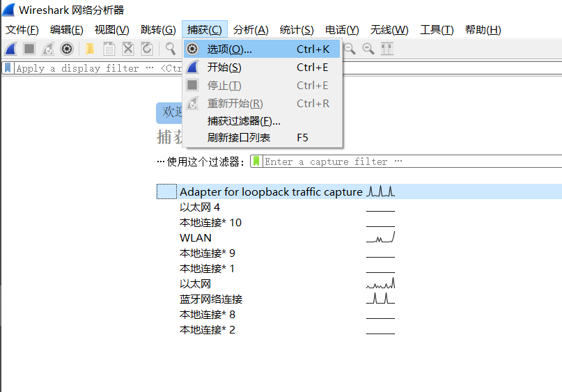Click the shark fin icon beside 开始(S)
This screenshot has height=392, width=562.
pos(192,67)
